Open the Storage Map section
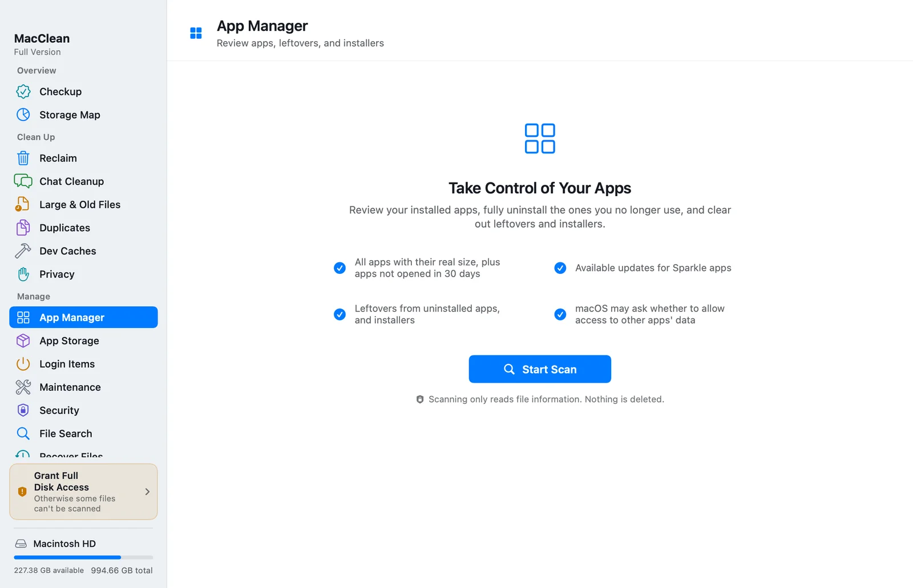Screen dimensions: 913x588 pyautogui.click(x=83, y=115)
